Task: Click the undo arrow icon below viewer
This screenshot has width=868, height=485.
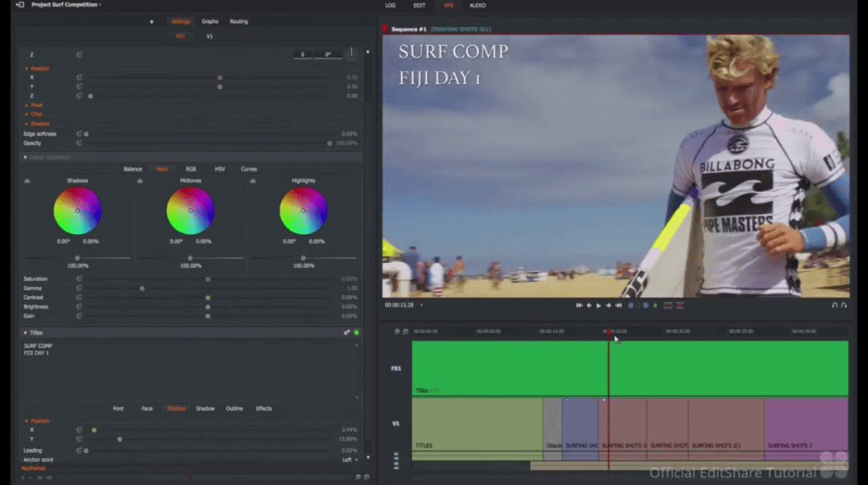Action: click(x=834, y=305)
